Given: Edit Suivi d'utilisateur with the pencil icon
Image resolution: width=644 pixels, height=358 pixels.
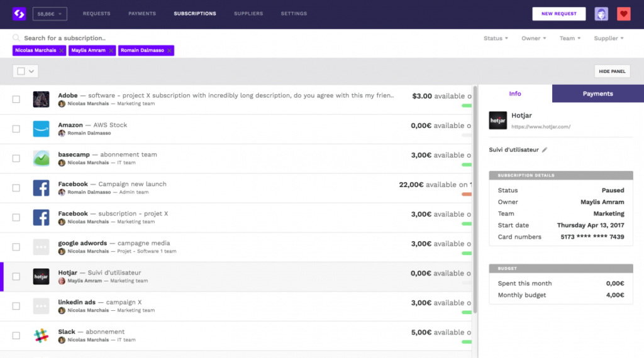Looking at the screenshot, I should point(545,149).
